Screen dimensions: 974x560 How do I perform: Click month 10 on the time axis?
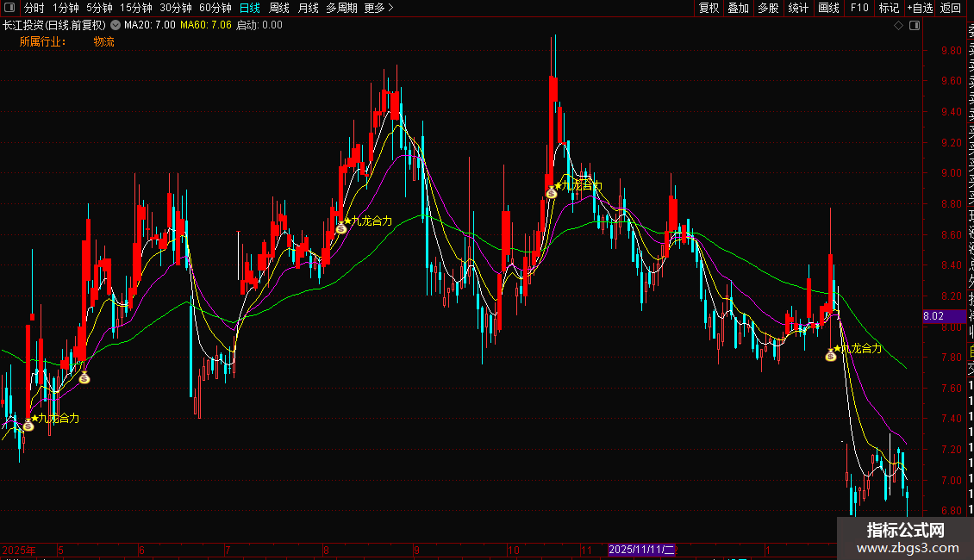tap(513, 550)
